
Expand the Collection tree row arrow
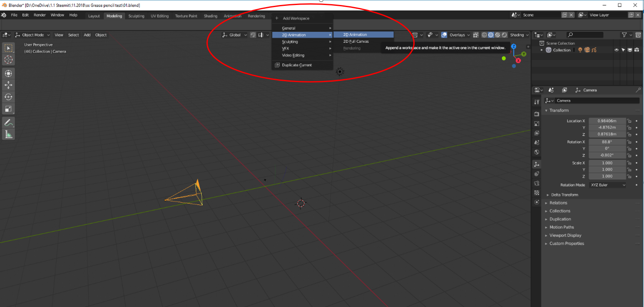(x=542, y=50)
